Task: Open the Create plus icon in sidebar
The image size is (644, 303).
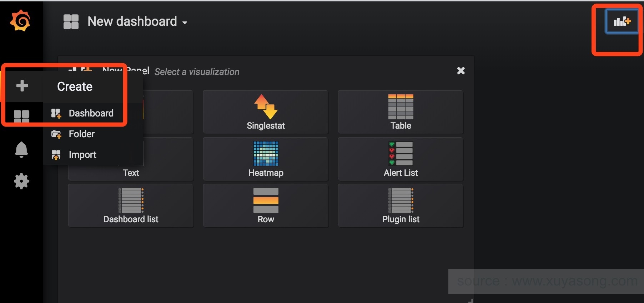Action: pyautogui.click(x=22, y=86)
